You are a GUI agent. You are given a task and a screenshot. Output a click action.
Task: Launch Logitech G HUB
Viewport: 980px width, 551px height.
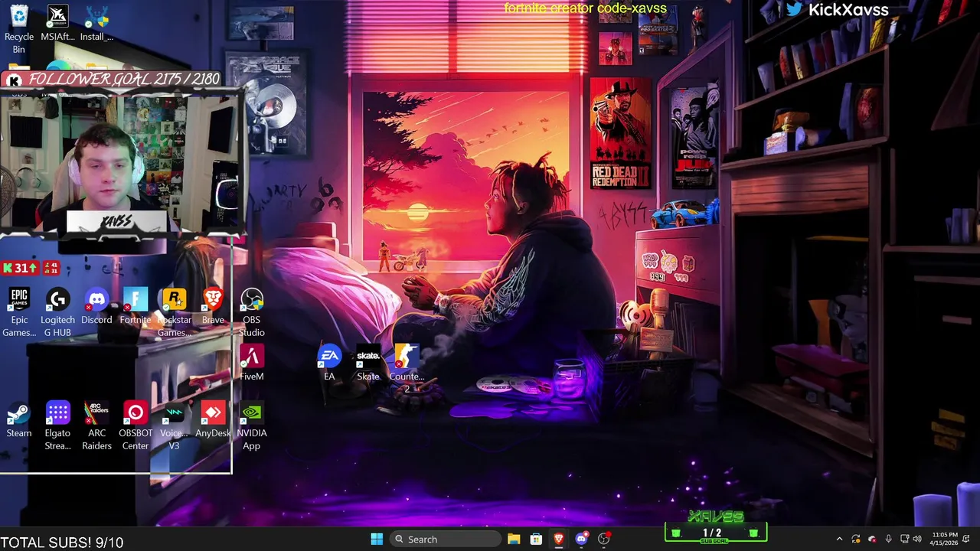[x=57, y=312]
